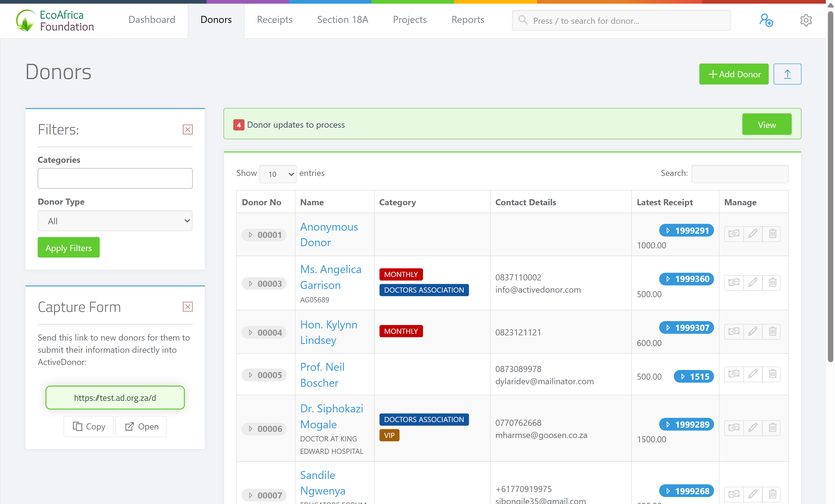Open the add-user icon in header
The width and height of the screenshot is (835, 504).
click(x=766, y=20)
